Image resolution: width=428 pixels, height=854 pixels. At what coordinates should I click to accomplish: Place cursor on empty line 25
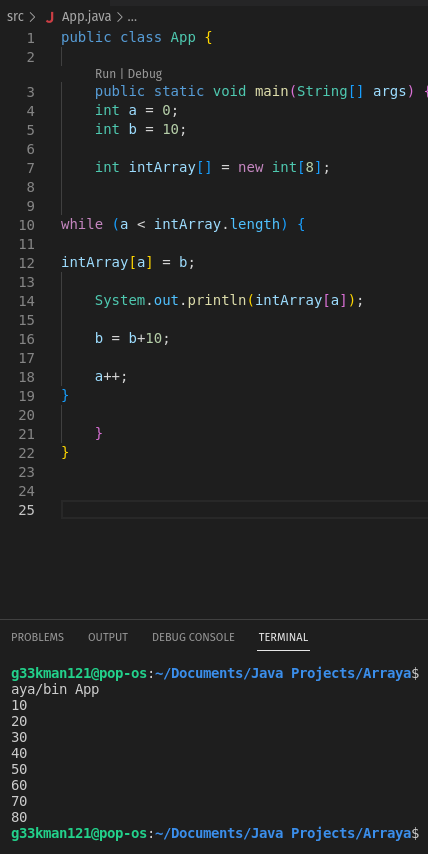point(244,510)
